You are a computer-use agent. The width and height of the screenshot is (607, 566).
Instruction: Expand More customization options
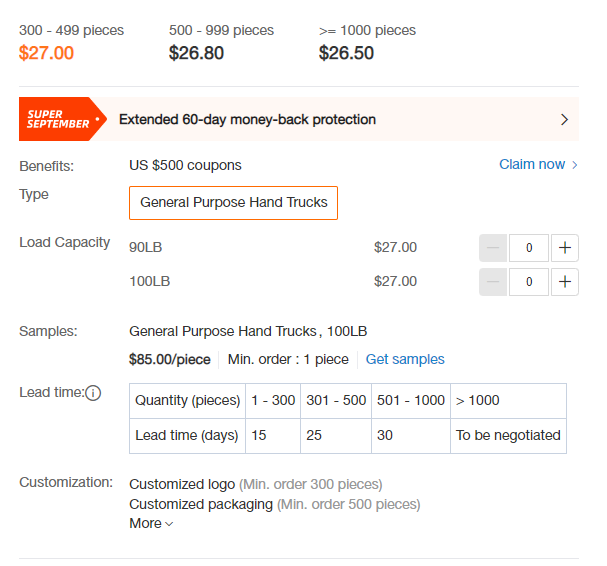[x=151, y=523]
